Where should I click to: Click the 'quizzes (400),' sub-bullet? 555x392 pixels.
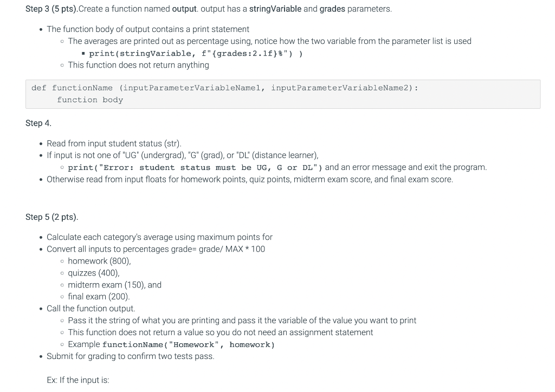(x=94, y=273)
